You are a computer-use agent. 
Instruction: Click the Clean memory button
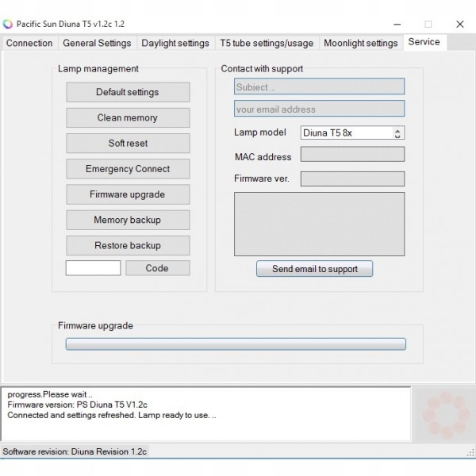coord(128,118)
